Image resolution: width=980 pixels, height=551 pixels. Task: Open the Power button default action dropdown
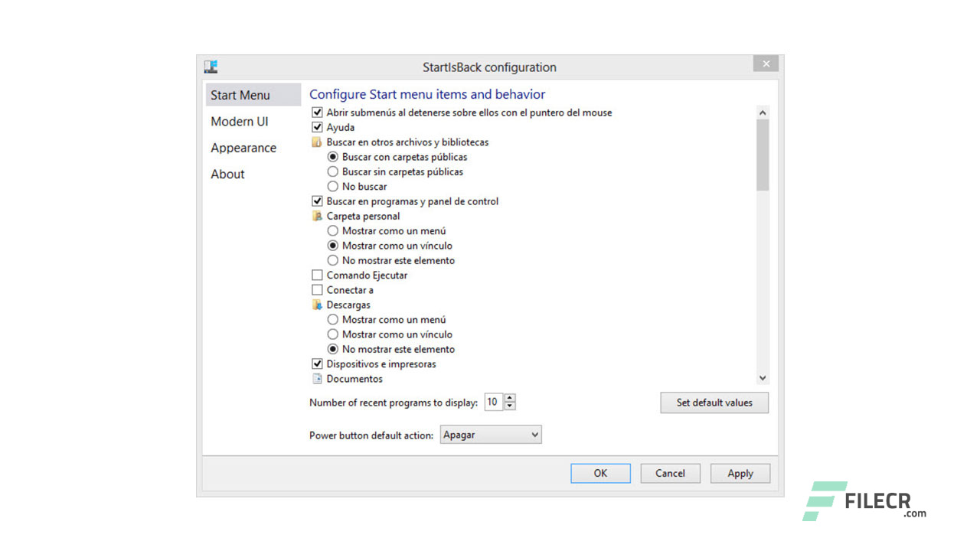tap(491, 435)
